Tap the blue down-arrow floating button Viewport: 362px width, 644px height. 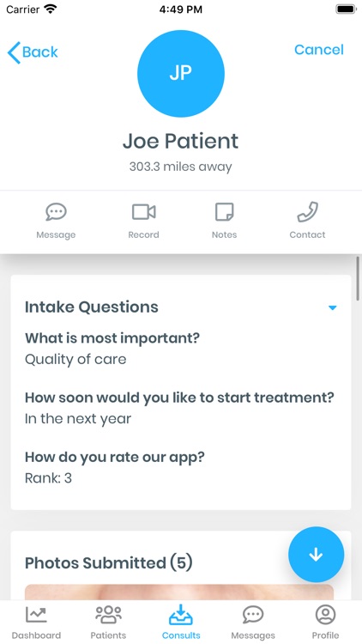316,555
